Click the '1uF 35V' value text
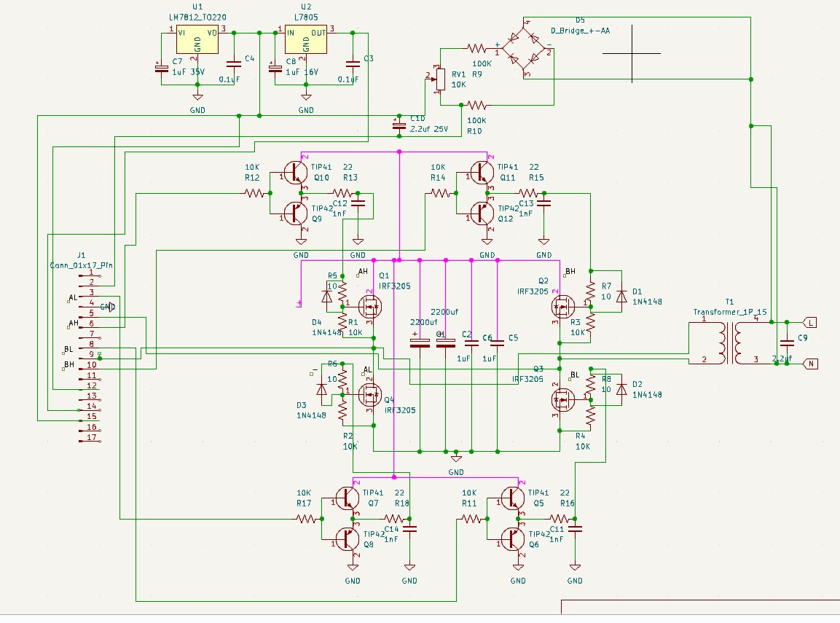The image size is (840, 623). [x=188, y=72]
